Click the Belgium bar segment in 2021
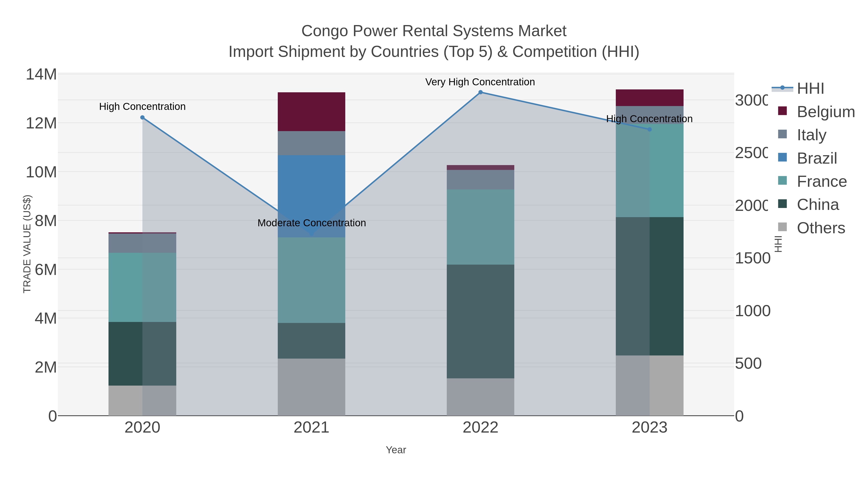The height and width of the screenshot is (488, 868). pos(311,112)
